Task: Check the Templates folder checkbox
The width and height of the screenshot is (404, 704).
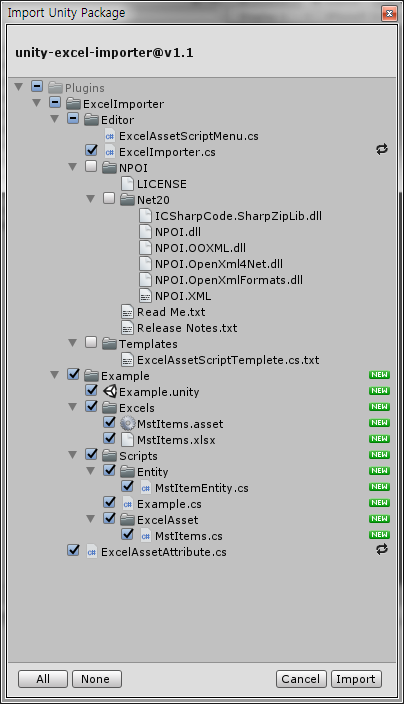Action: (x=91, y=343)
